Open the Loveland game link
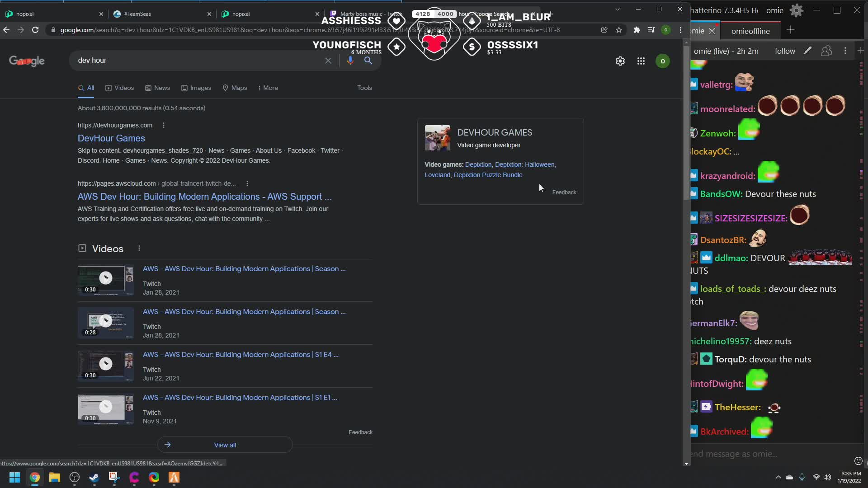The image size is (868, 488). click(x=437, y=175)
